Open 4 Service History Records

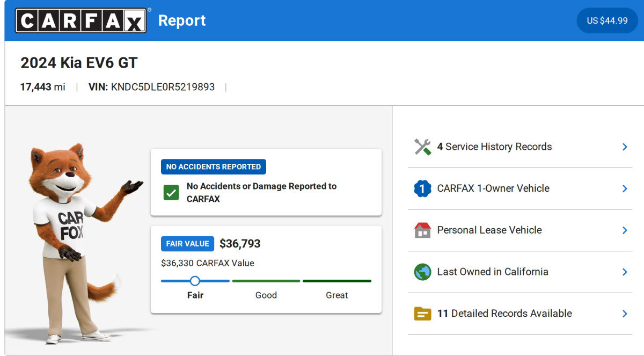[520, 147]
